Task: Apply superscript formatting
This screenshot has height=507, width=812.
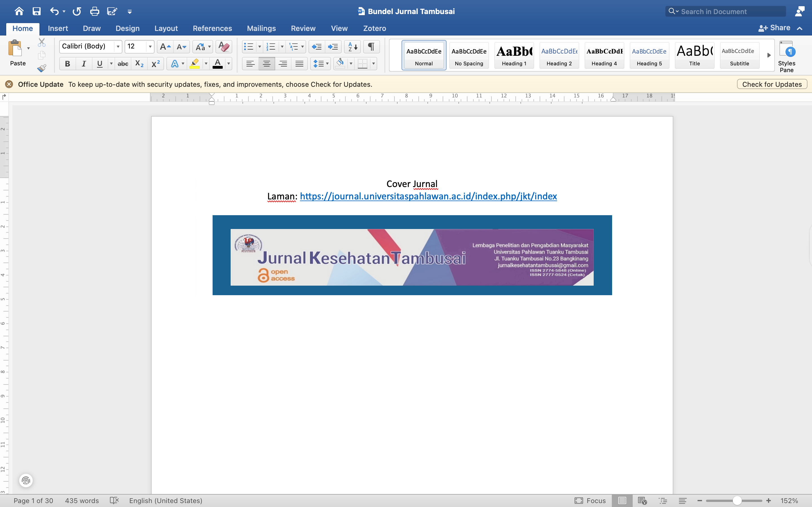Action: [155, 64]
